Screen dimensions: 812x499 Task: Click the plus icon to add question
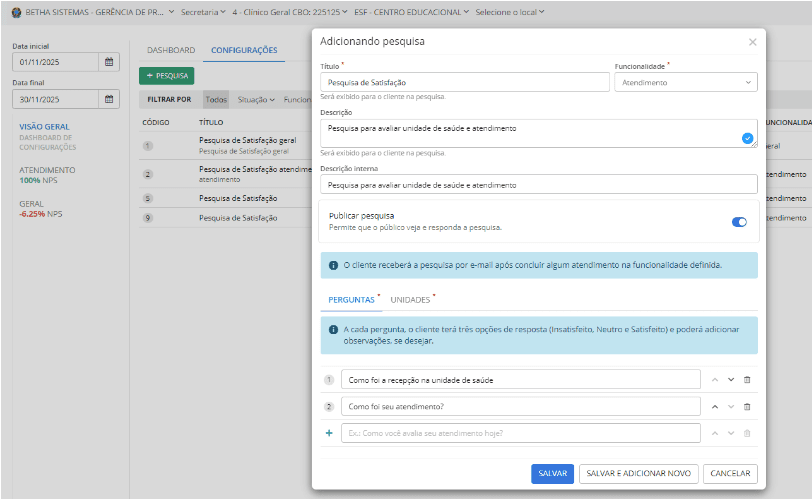click(329, 433)
